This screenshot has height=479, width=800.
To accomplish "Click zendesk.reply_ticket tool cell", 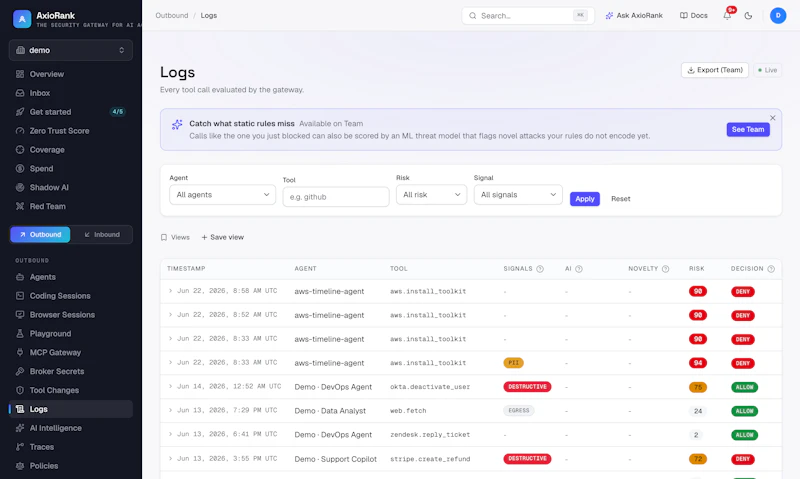I will pyautogui.click(x=430, y=435).
